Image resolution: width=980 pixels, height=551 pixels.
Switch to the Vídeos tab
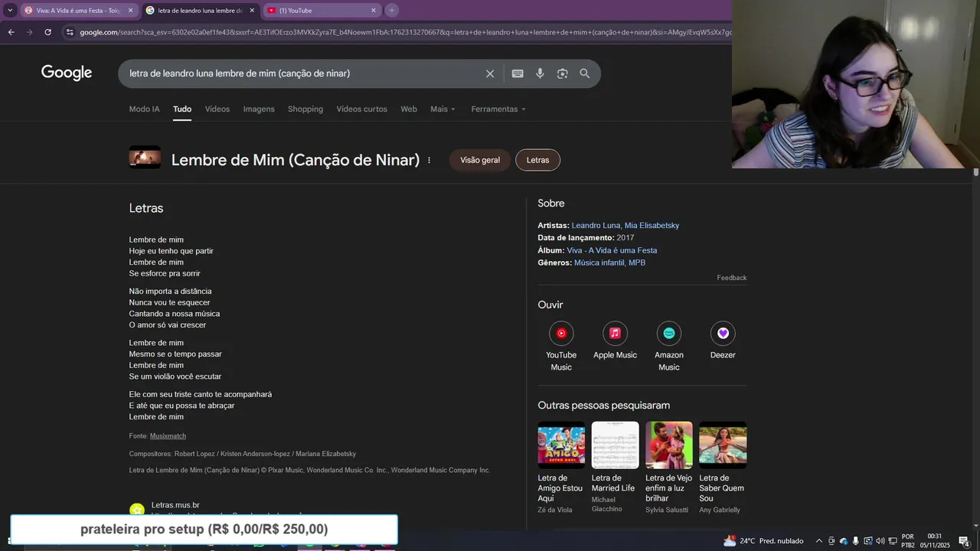click(x=217, y=109)
